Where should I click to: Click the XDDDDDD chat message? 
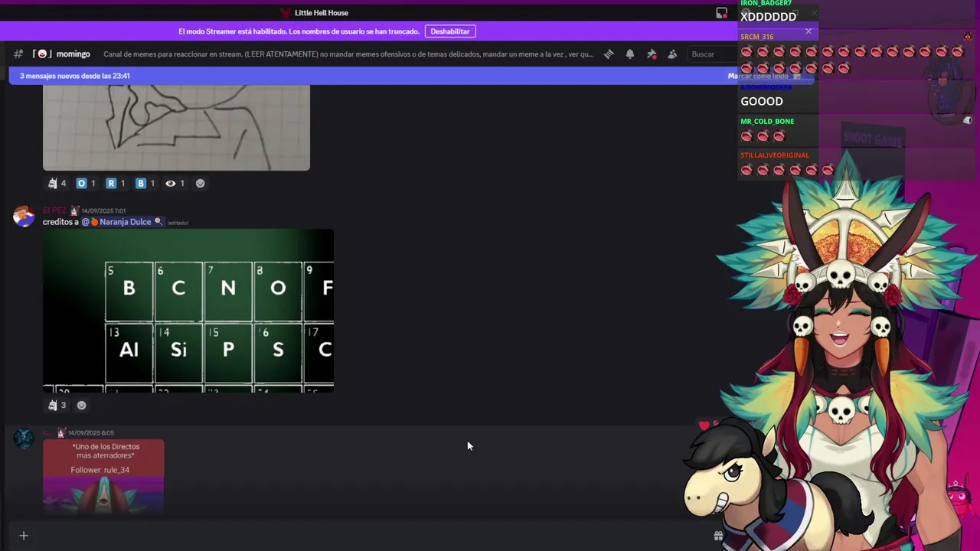tap(769, 17)
